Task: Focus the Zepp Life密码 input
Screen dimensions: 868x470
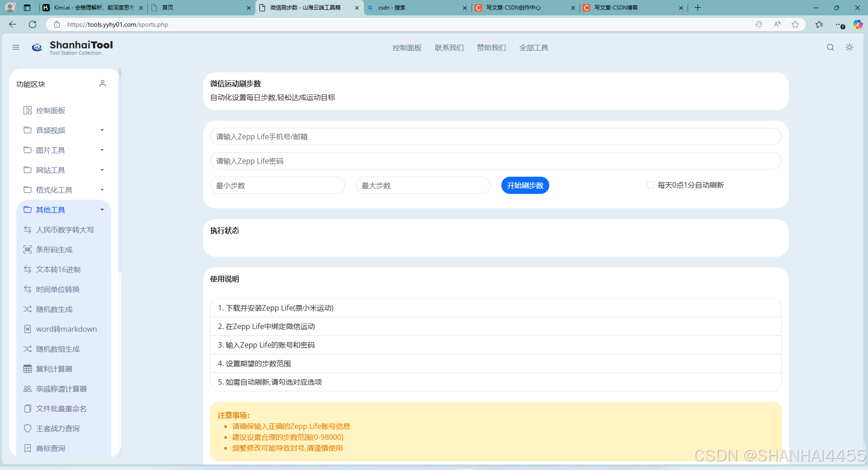Action: tap(495, 161)
